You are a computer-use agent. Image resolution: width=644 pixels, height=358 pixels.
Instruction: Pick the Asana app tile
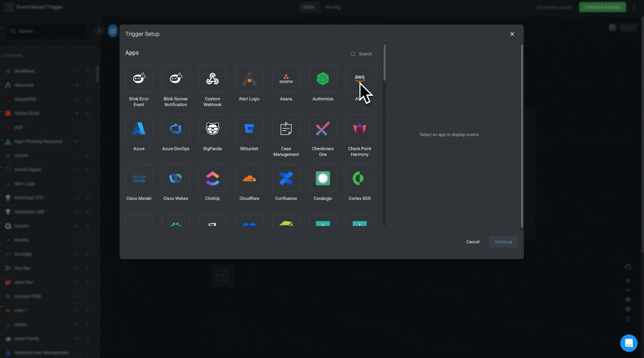(286, 79)
